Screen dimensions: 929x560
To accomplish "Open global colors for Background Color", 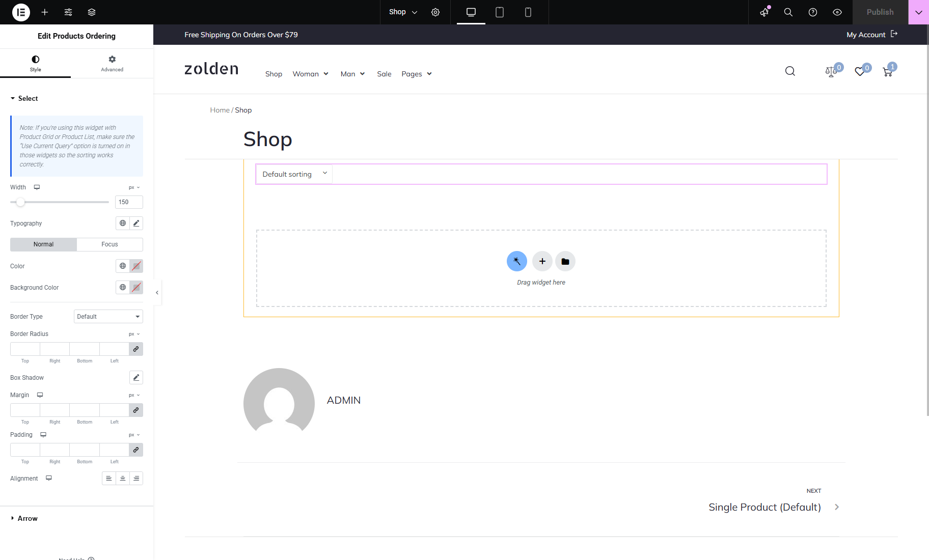I will [x=123, y=287].
